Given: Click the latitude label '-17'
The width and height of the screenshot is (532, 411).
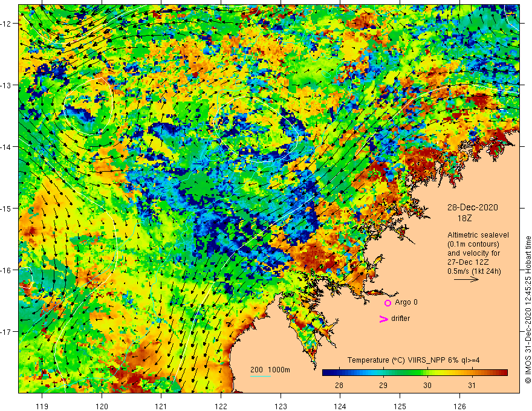Looking at the screenshot, I should pyautogui.click(x=6, y=331).
